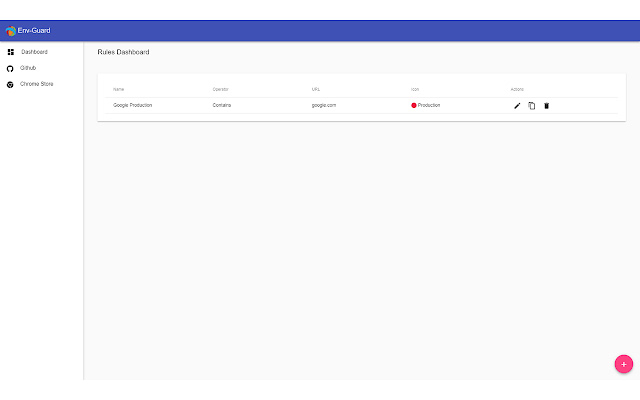
Task: Click the Name column header
Action: pos(118,89)
